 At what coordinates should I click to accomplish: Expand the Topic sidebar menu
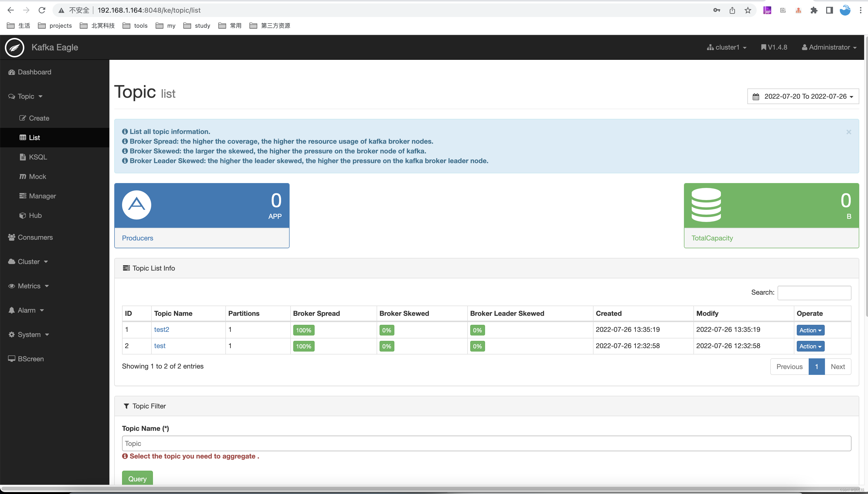[x=26, y=96]
